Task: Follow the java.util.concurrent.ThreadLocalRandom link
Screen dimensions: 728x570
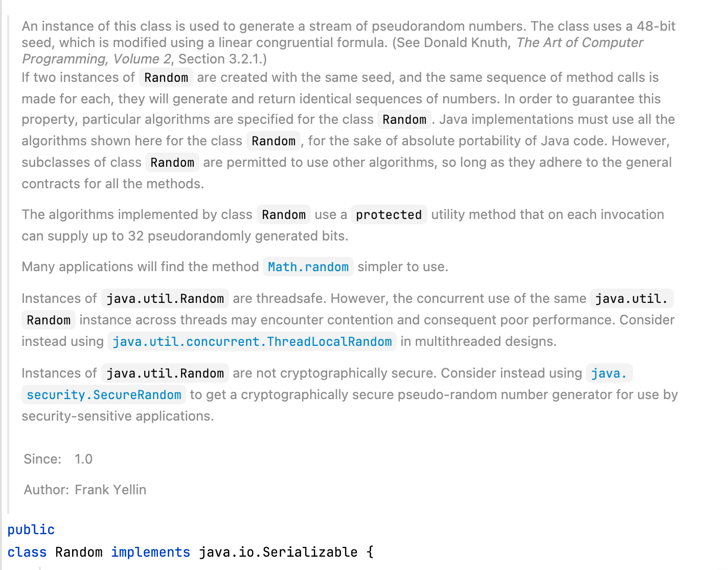Action: pyautogui.click(x=252, y=342)
